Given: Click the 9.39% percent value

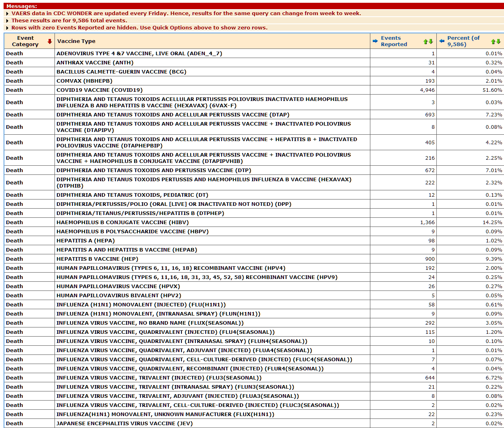Looking at the screenshot, I should [494, 259].
